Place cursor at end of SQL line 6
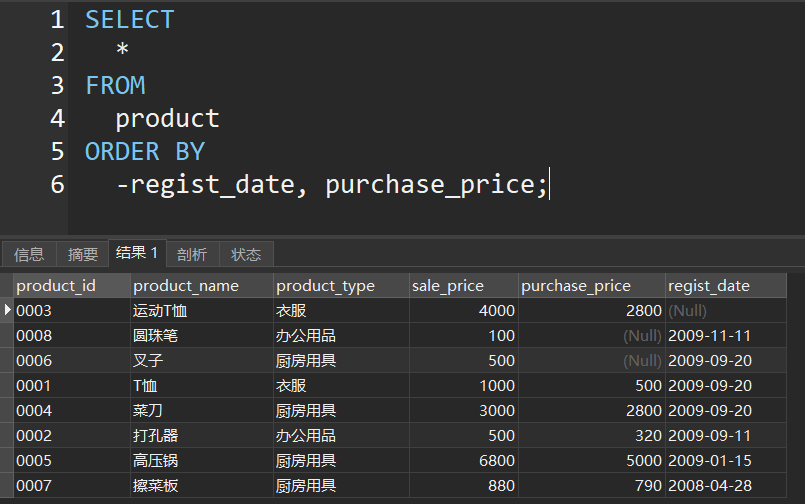805x504 pixels. [x=549, y=185]
